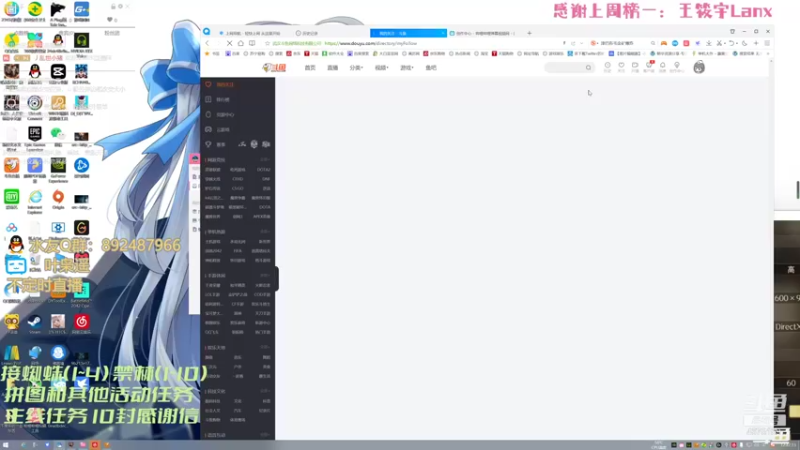Open Origin desktop icon
This screenshot has width=800, height=450.
[58, 199]
